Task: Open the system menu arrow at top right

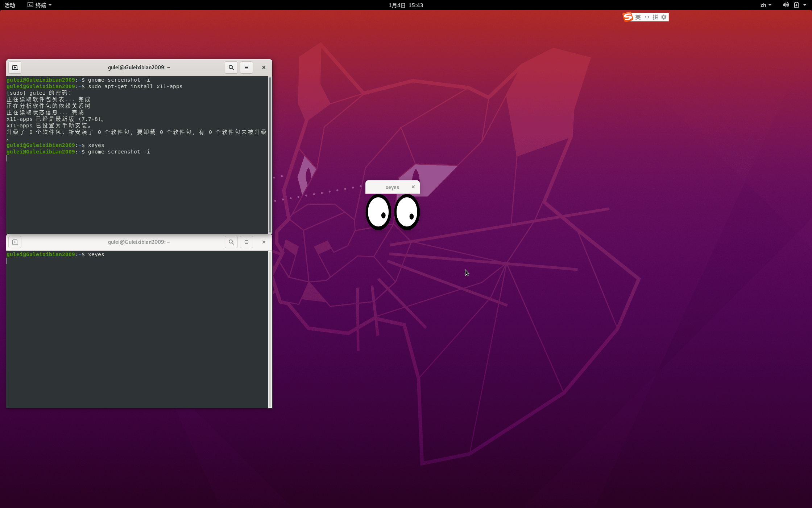Action: tap(804, 5)
